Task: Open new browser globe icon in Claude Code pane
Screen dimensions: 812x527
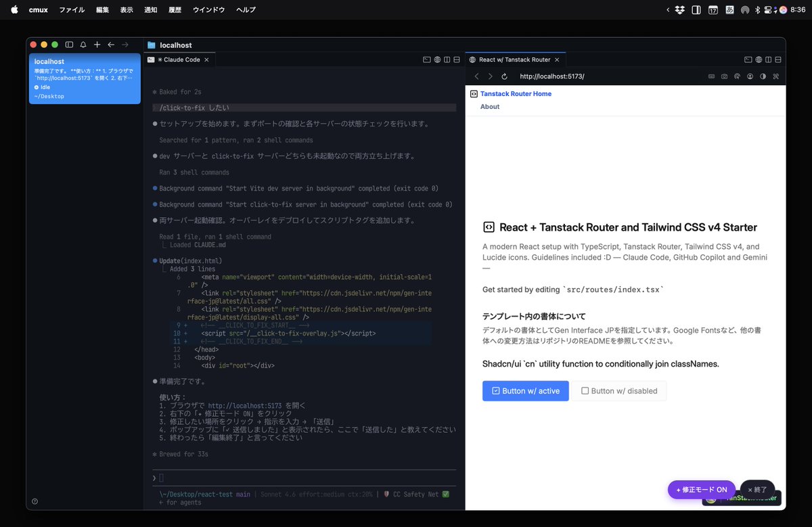Action: point(437,60)
